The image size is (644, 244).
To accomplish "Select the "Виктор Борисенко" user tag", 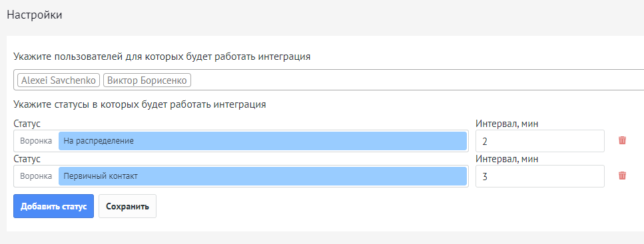I will pyautogui.click(x=147, y=80).
